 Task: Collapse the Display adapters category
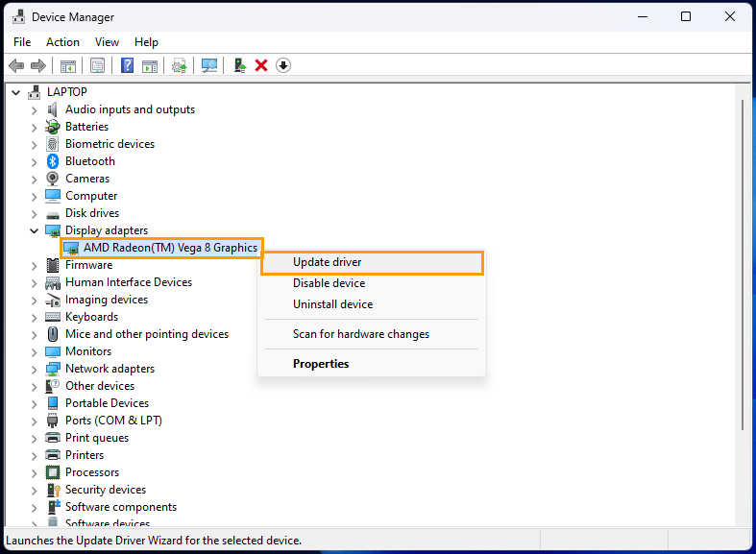tap(35, 230)
